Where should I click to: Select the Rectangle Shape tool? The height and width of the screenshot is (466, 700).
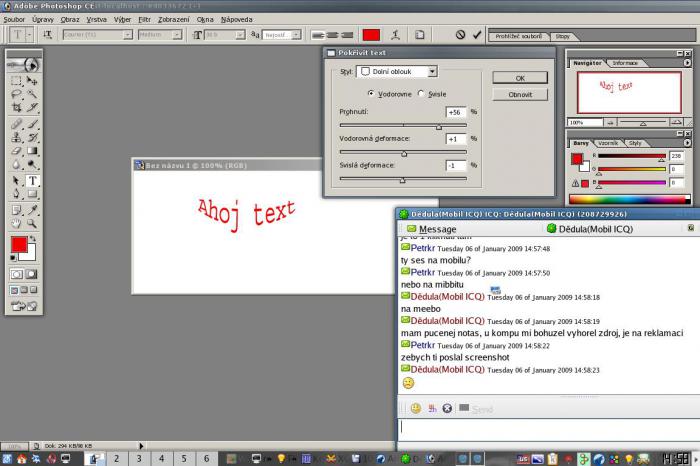[x=32, y=194]
